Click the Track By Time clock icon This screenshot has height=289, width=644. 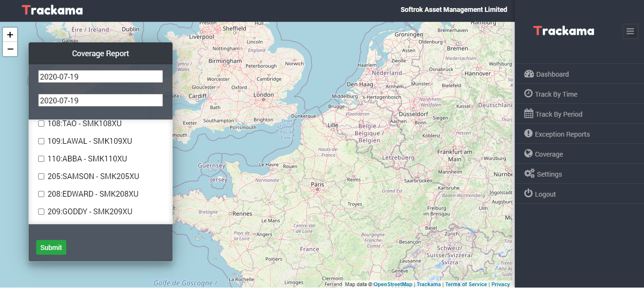pos(528,94)
